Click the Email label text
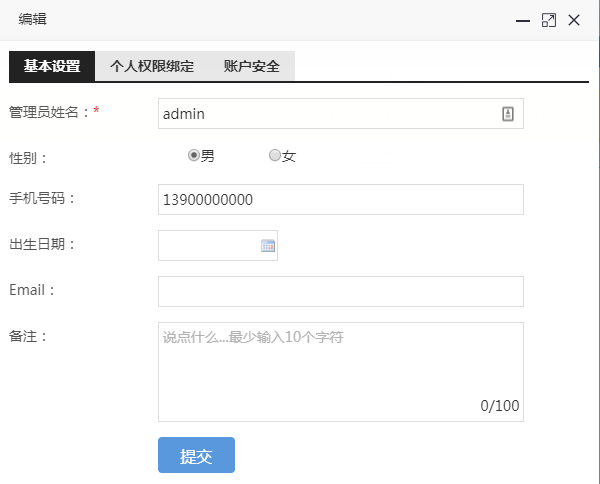 (32, 290)
